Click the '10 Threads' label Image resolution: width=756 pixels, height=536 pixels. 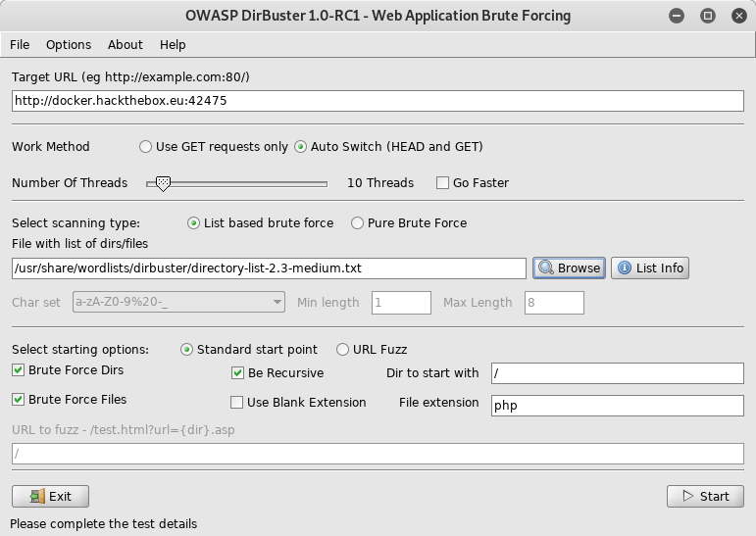pos(380,182)
